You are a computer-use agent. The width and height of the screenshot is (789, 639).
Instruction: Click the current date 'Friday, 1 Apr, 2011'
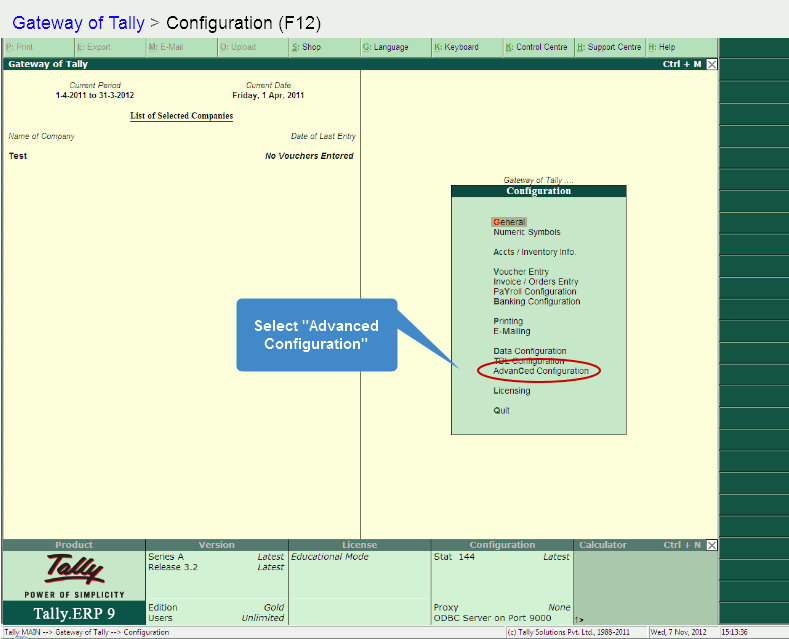coord(268,95)
